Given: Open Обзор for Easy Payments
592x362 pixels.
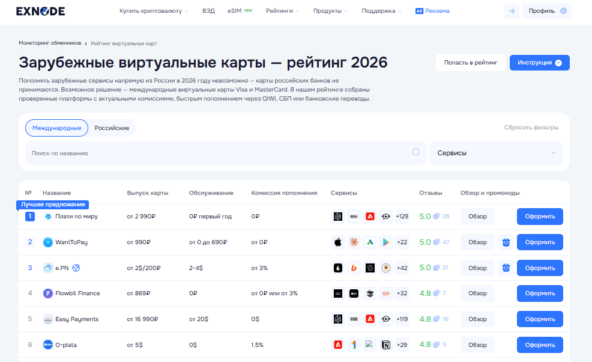Looking at the screenshot, I should (x=477, y=319).
